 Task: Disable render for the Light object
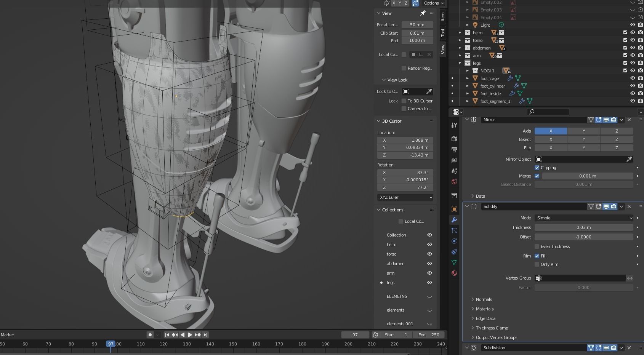(640, 25)
